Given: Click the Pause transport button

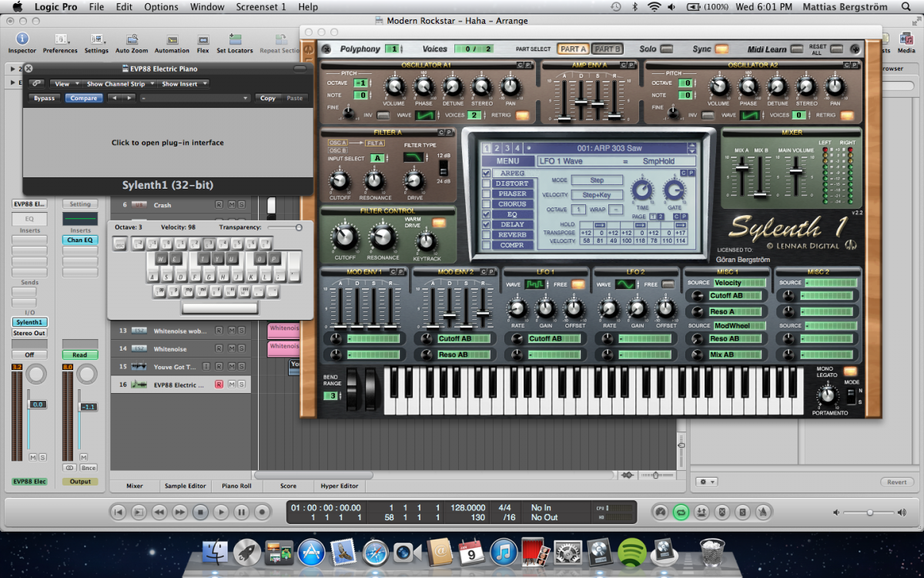Looking at the screenshot, I should pos(242,511).
